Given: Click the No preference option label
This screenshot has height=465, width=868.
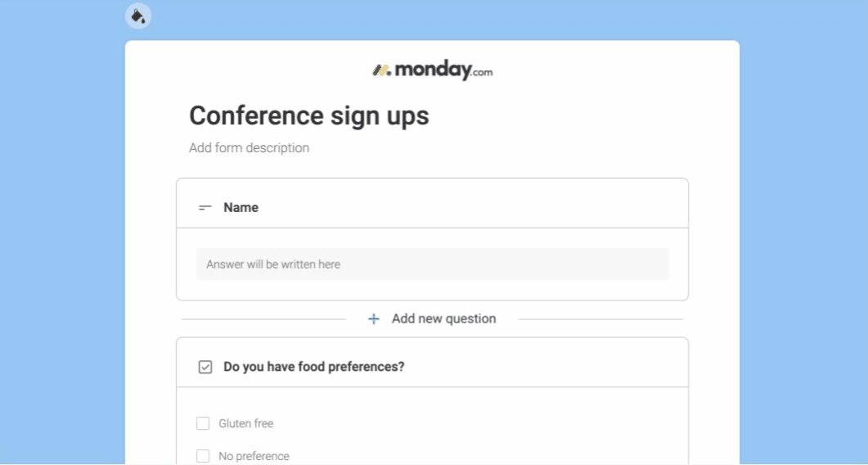Looking at the screenshot, I should coord(254,456).
